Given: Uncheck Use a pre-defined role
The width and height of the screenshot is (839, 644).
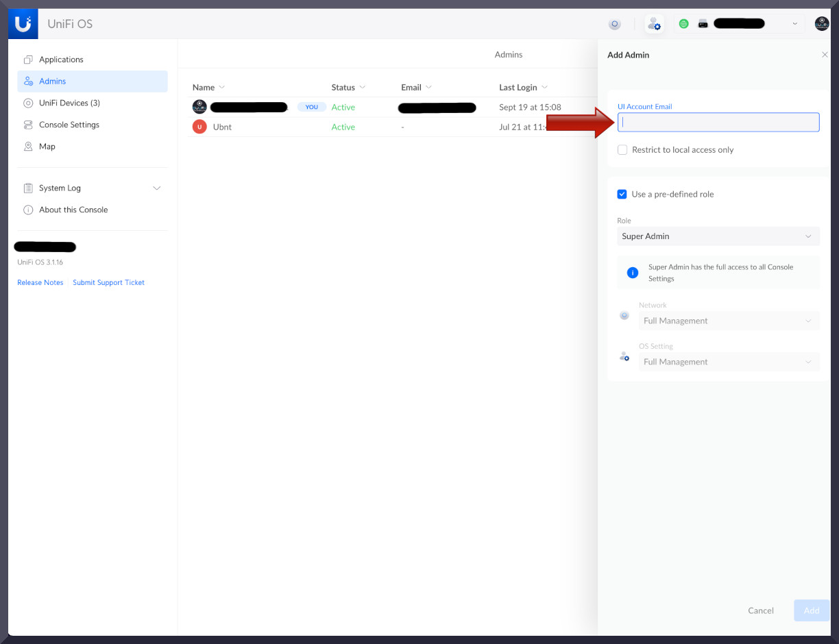Looking at the screenshot, I should point(622,194).
